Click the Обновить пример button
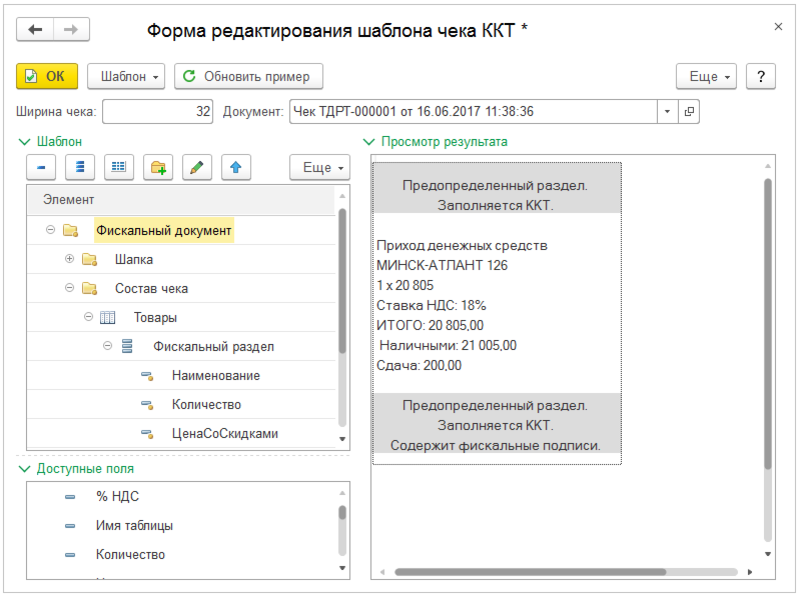This screenshot has height=598, width=804. 249,76
